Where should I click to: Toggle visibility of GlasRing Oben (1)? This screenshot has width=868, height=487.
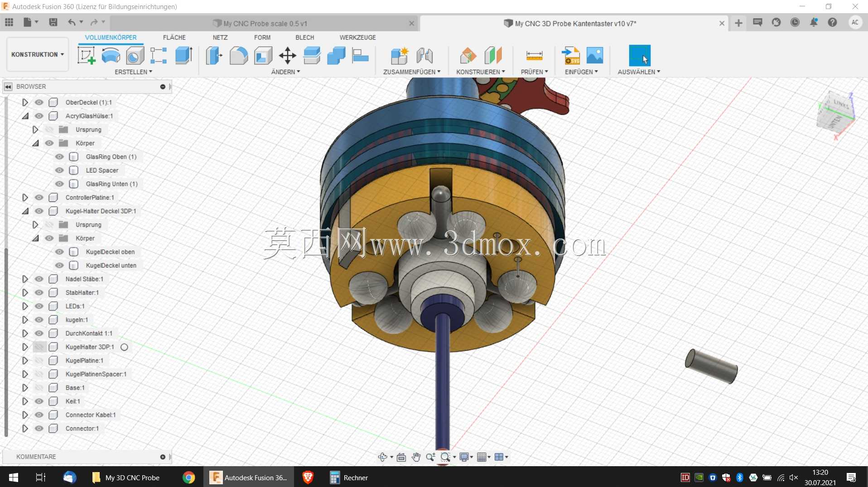(59, 157)
